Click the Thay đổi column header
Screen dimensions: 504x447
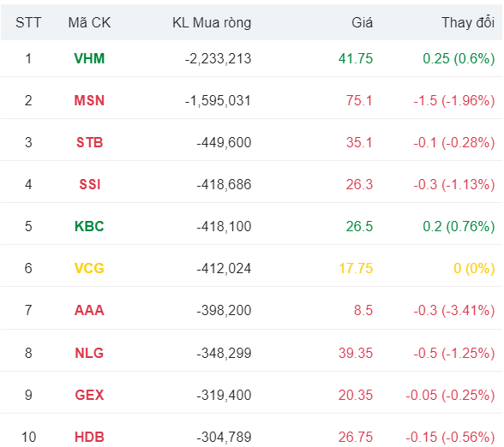468,23
